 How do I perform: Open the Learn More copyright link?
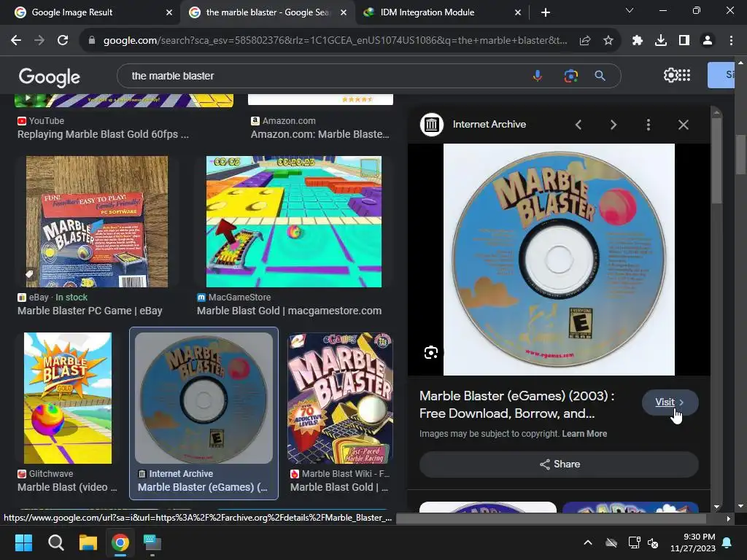(584, 434)
